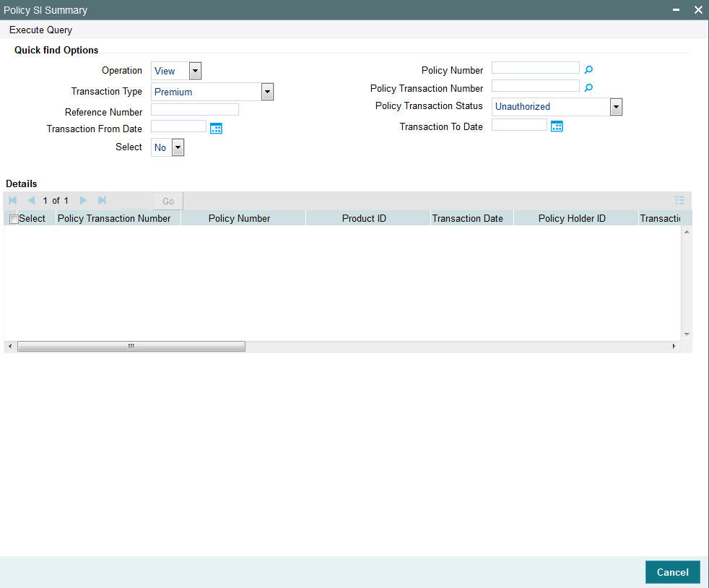Click the Transaction Date column header

472,218
